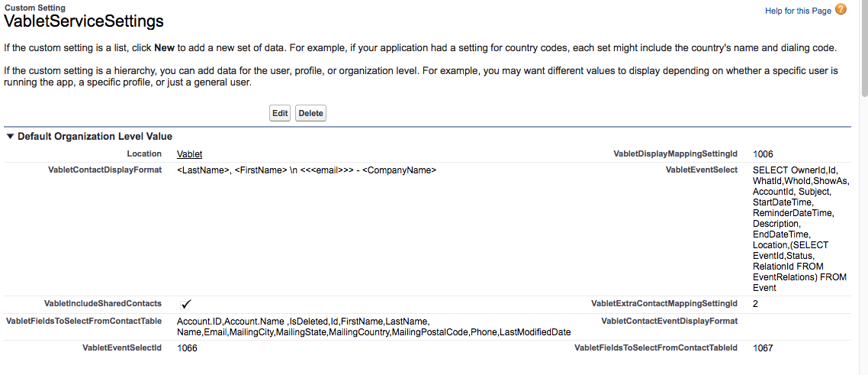Click the VabletFieldsToSelectFromContactTable label

pyautogui.click(x=84, y=321)
